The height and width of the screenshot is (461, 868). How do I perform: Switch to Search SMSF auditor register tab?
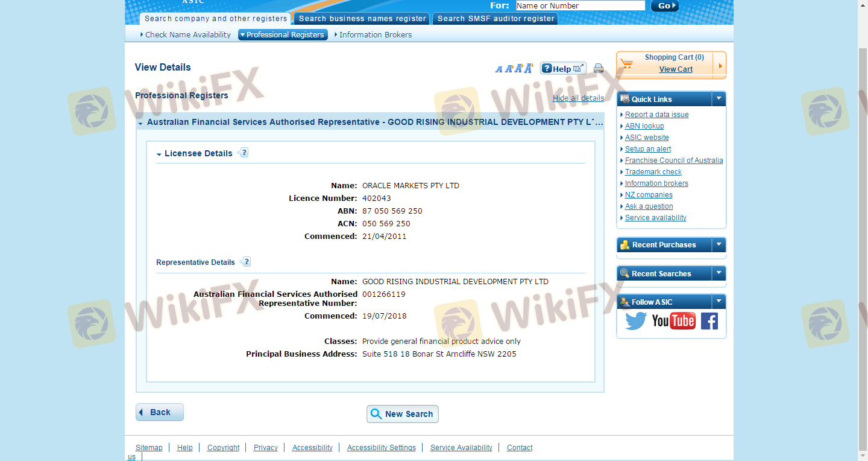tap(495, 19)
